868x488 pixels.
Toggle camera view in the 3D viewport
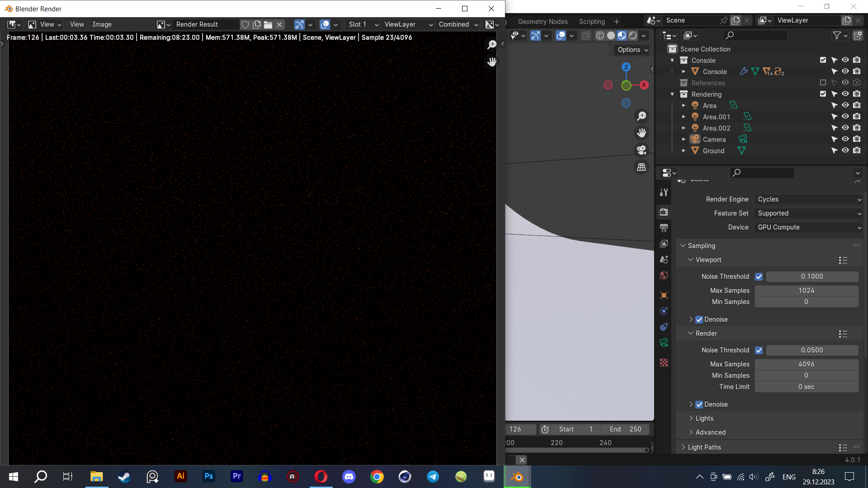[642, 150]
